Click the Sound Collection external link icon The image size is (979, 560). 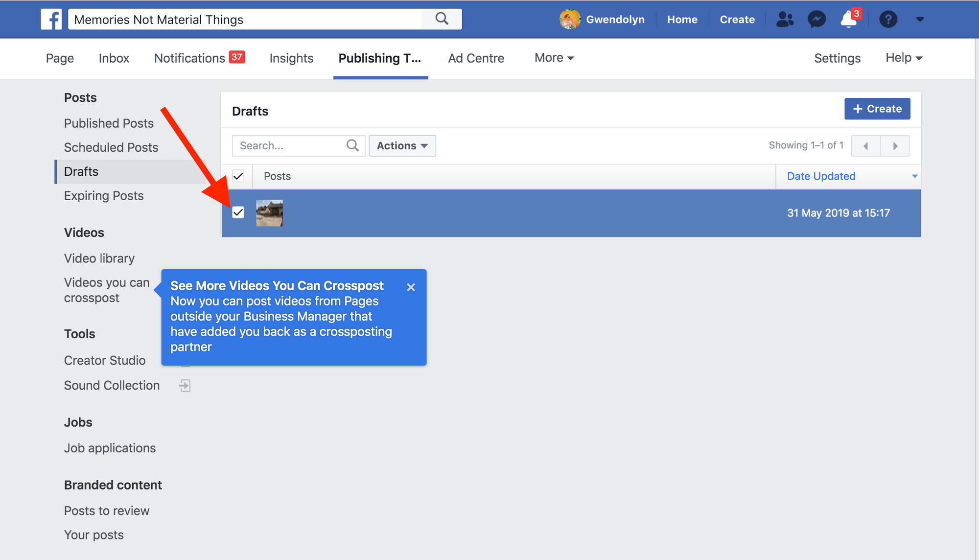(x=185, y=386)
